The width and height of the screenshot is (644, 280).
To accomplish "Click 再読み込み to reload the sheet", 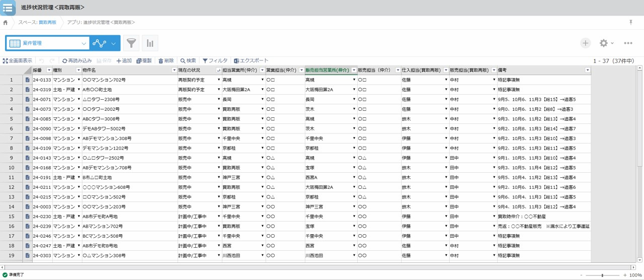I will click(x=77, y=61).
